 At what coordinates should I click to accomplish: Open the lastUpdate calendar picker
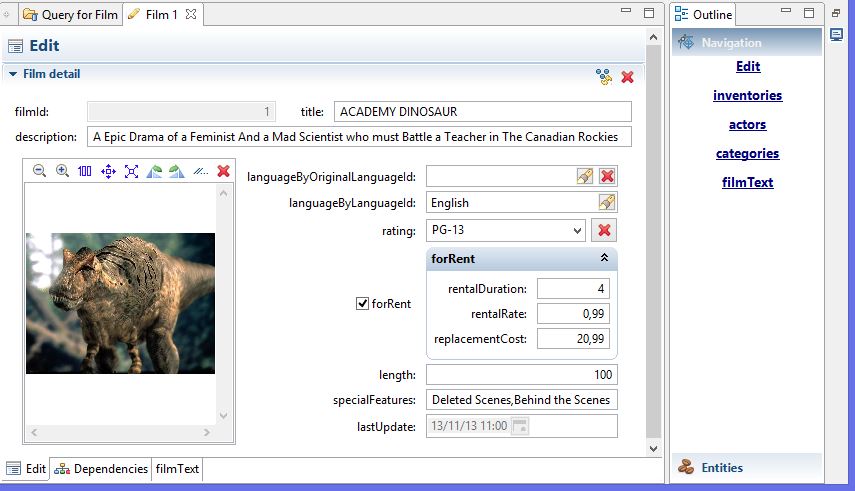tap(520, 426)
